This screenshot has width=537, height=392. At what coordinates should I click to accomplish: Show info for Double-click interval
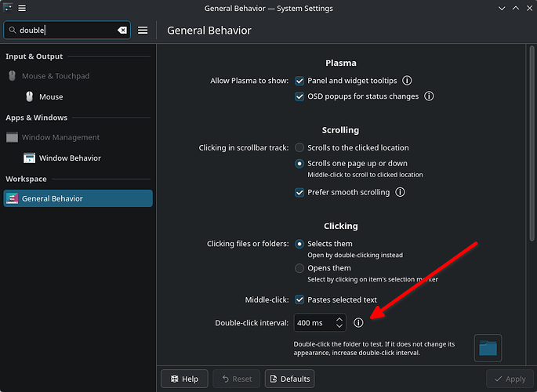coord(358,322)
